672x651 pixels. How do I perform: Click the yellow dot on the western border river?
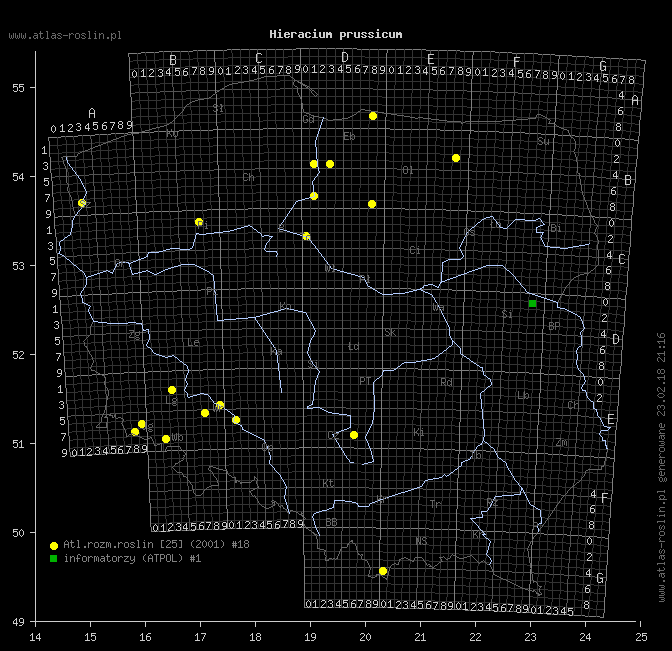pos(82,203)
